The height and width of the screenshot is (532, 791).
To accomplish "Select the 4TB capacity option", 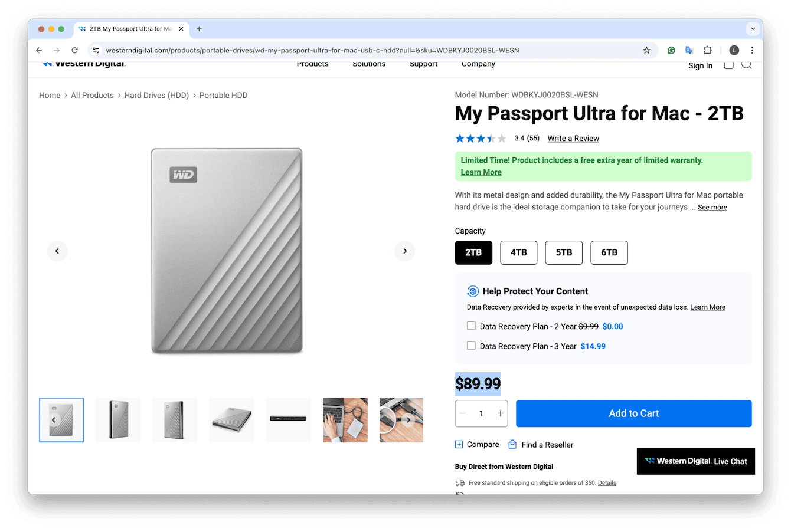I will [x=518, y=252].
